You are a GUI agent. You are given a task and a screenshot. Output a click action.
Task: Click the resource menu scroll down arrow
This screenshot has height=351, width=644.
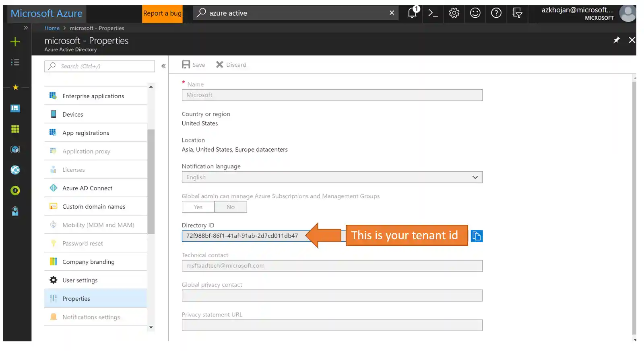151,327
